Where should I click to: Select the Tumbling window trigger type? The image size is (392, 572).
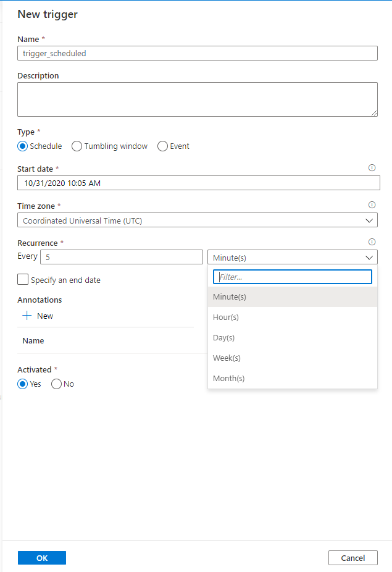(x=77, y=146)
